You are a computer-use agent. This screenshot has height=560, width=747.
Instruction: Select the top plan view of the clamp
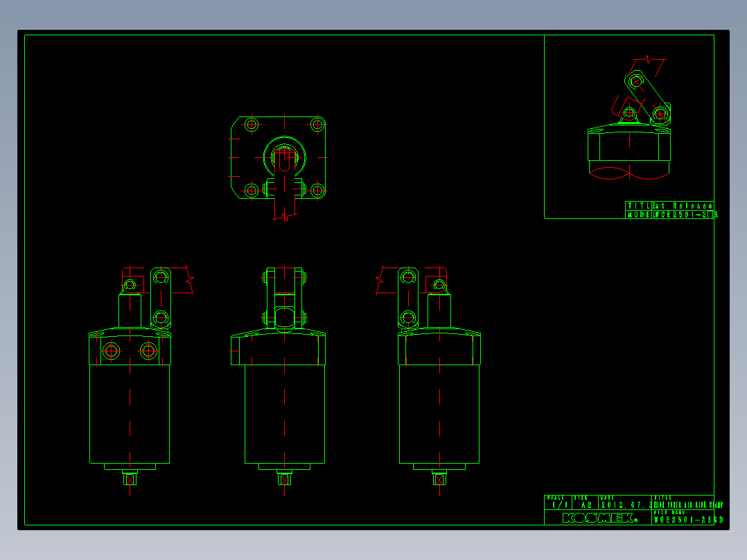[x=280, y=168]
